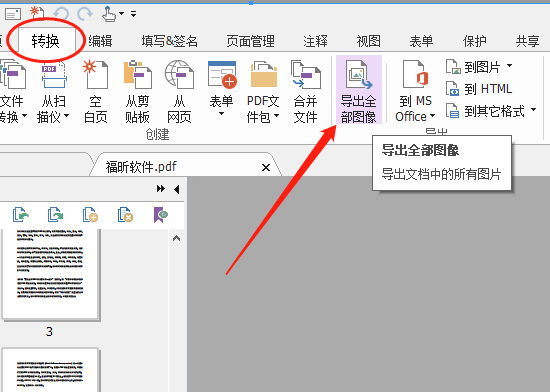This screenshot has width=550, height=392.
Task: Switch to the 编辑 tab
Action: (100, 41)
